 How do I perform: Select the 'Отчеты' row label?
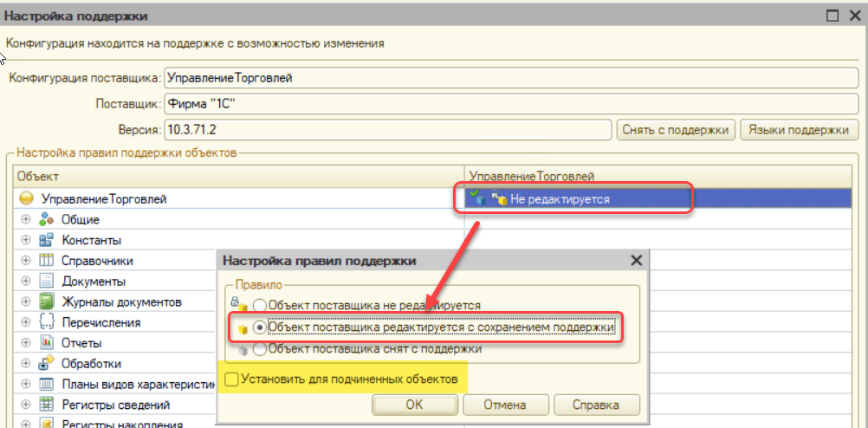click(x=82, y=343)
